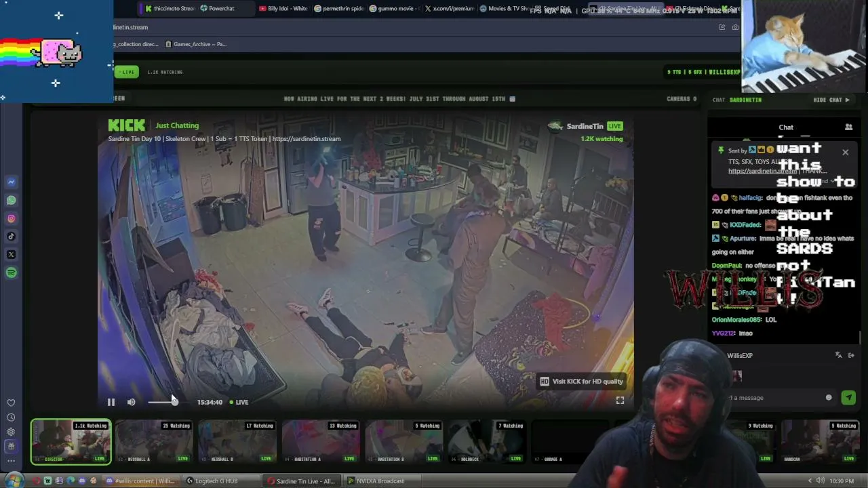
Task: Switch to the Powerchat tab
Action: click(226, 8)
